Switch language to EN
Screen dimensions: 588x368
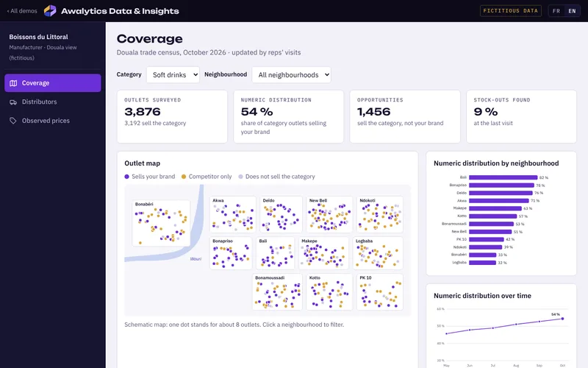click(x=572, y=11)
